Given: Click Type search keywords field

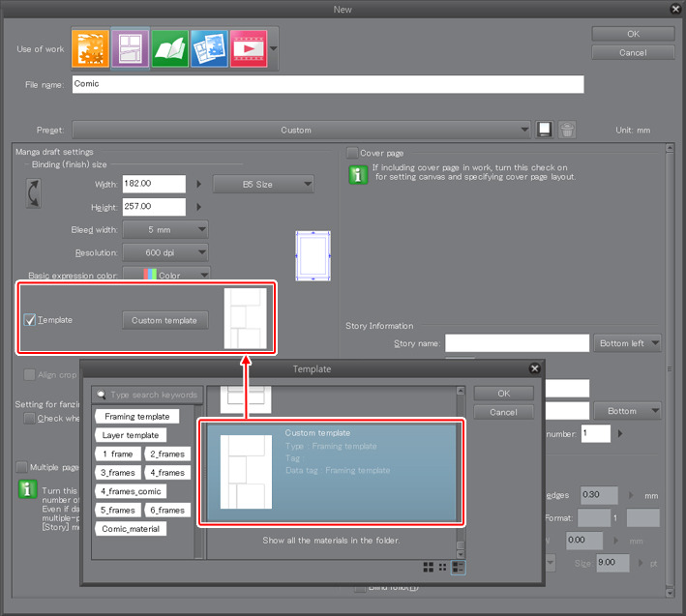Looking at the screenshot, I should pyautogui.click(x=147, y=395).
